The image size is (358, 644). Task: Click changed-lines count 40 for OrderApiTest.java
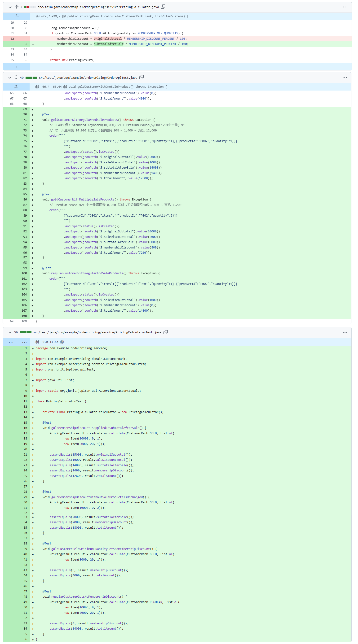click(22, 78)
